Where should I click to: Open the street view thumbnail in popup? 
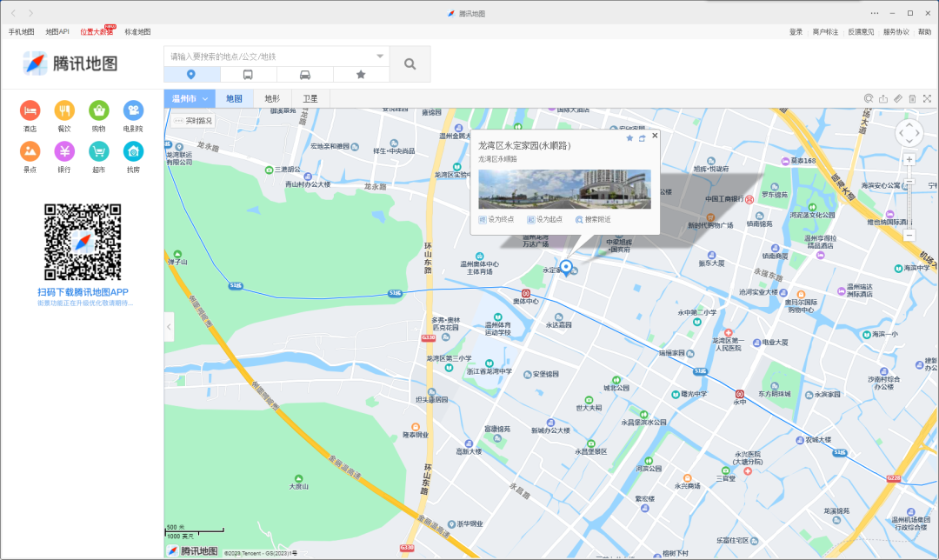565,190
